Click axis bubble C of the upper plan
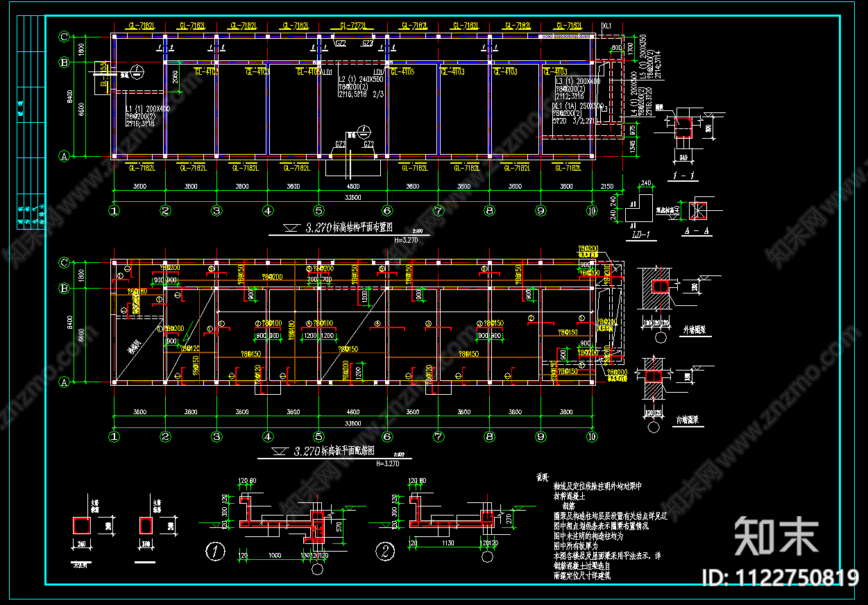The width and height of the screenshot is (868, 605). [65, 36]
